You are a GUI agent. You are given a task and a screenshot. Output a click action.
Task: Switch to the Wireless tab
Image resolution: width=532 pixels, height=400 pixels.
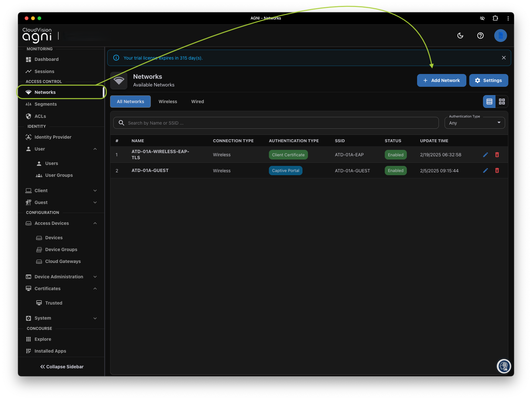click(168, 102)
